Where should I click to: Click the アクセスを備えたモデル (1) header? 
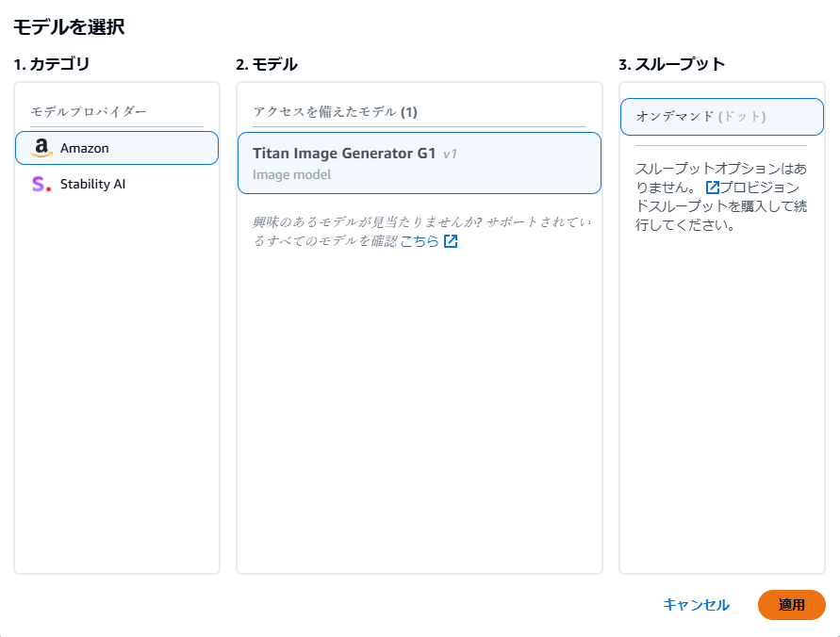coord(335,112)
